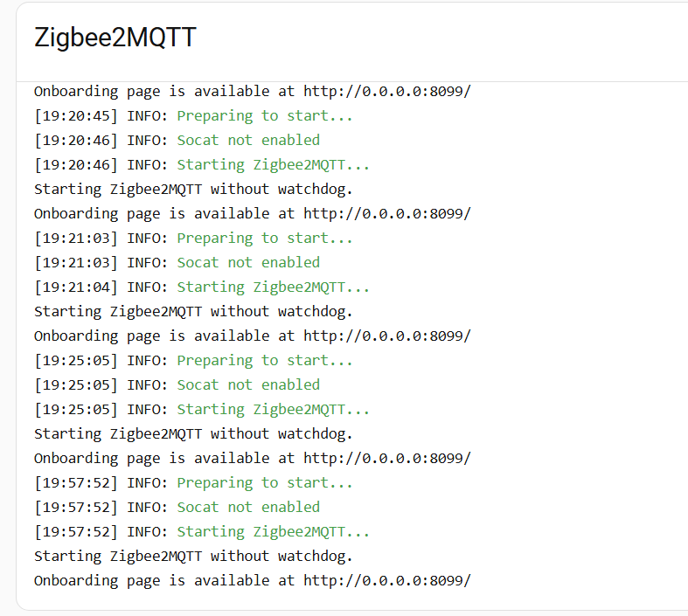Viewport: 688px width, 616px height.
Task: Open the onboarding URL after the 19:21:04 startup
Action: (x=387, y=336)
